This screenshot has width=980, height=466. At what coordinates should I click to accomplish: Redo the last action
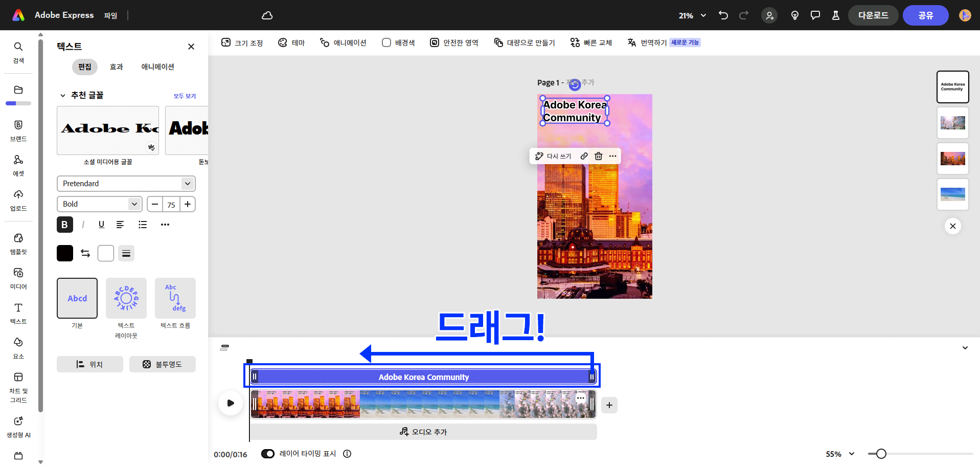[744, 15]
